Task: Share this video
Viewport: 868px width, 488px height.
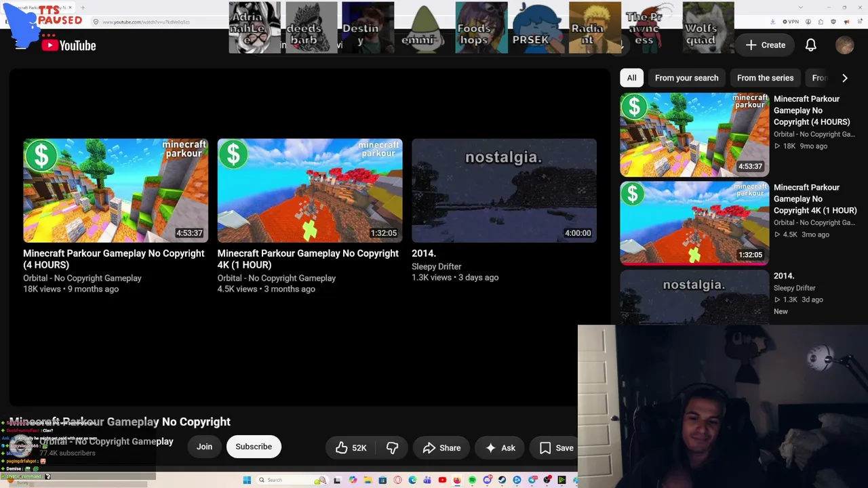Action: [441, 447]
